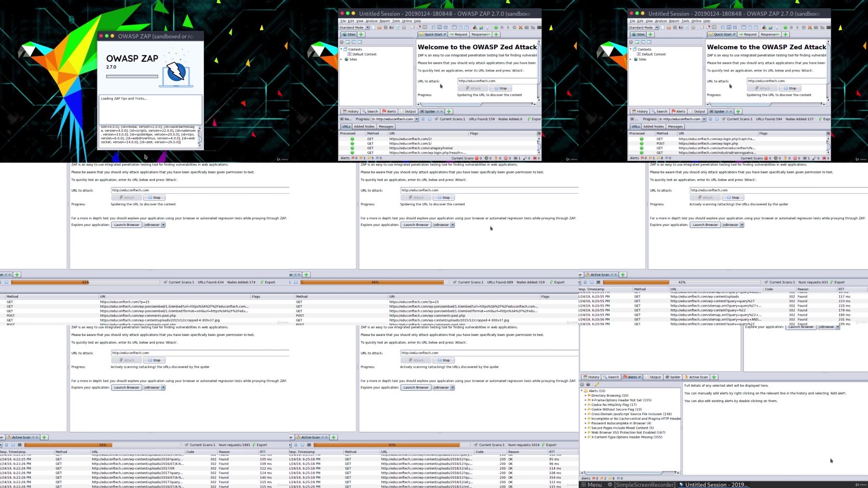This screenshot has height=488, width=868.
Task: Click the Menu launcher icon in the taskbar
Action: tap(583, 485)
